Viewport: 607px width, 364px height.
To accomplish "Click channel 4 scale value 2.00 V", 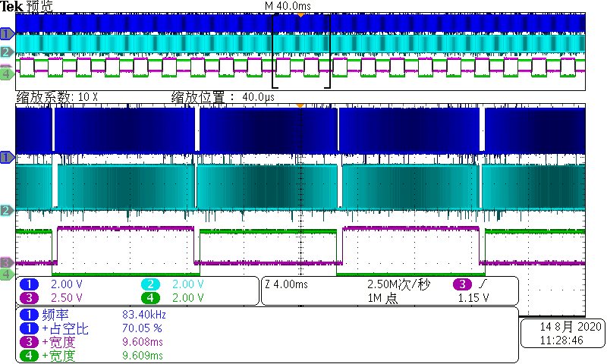I will pyautogui.click(x=187, y=298).
